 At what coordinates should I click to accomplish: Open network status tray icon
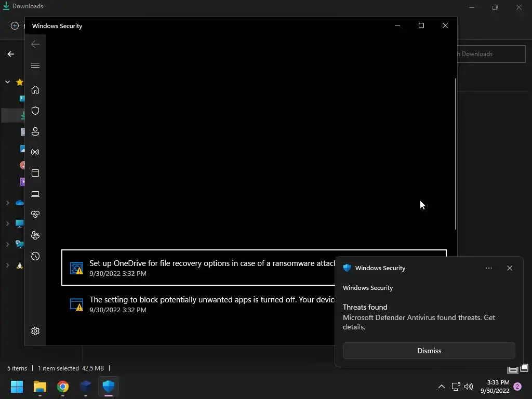456,387
